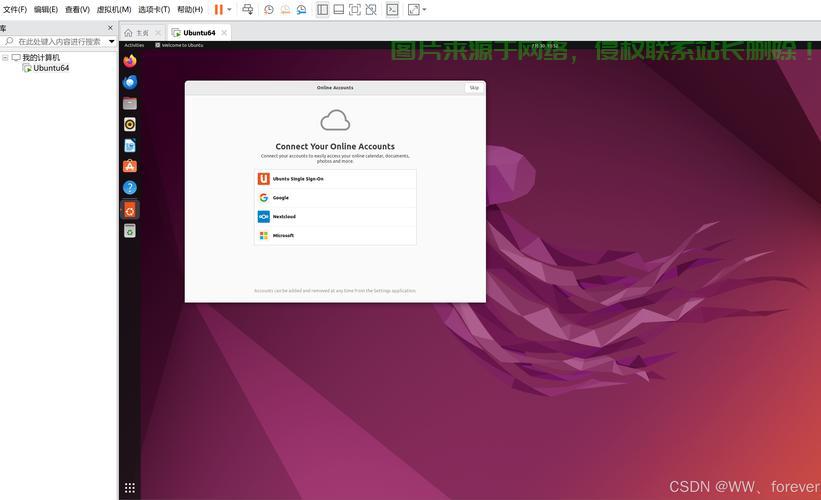Viewport: 821px width, 500px height.
Task: Click the cloud icon in Online Accounts dialog
Action: [335, 120]
